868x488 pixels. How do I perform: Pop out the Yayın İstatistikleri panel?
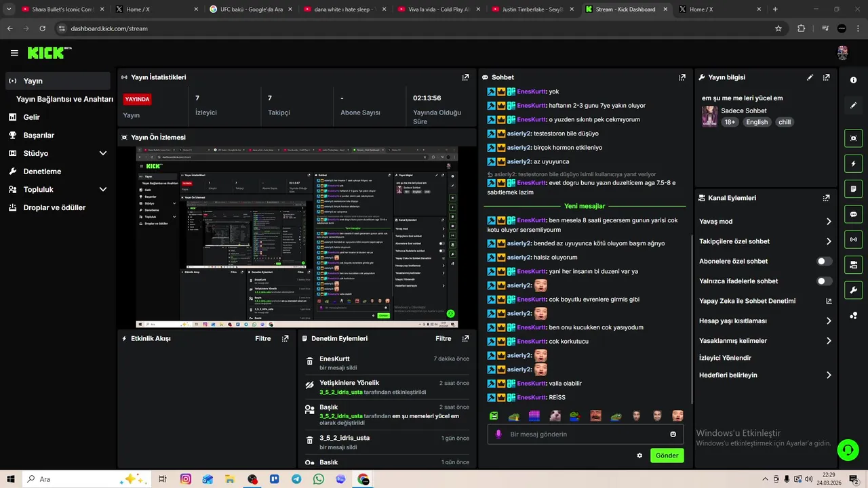tap(465, 77)
